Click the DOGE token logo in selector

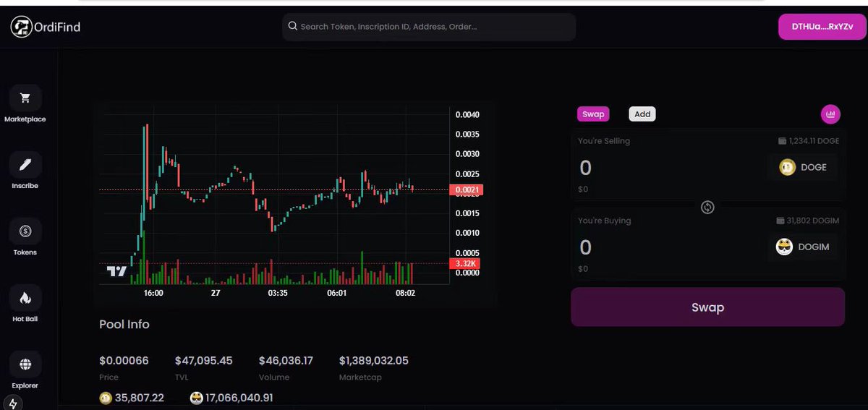coord(787,167)
